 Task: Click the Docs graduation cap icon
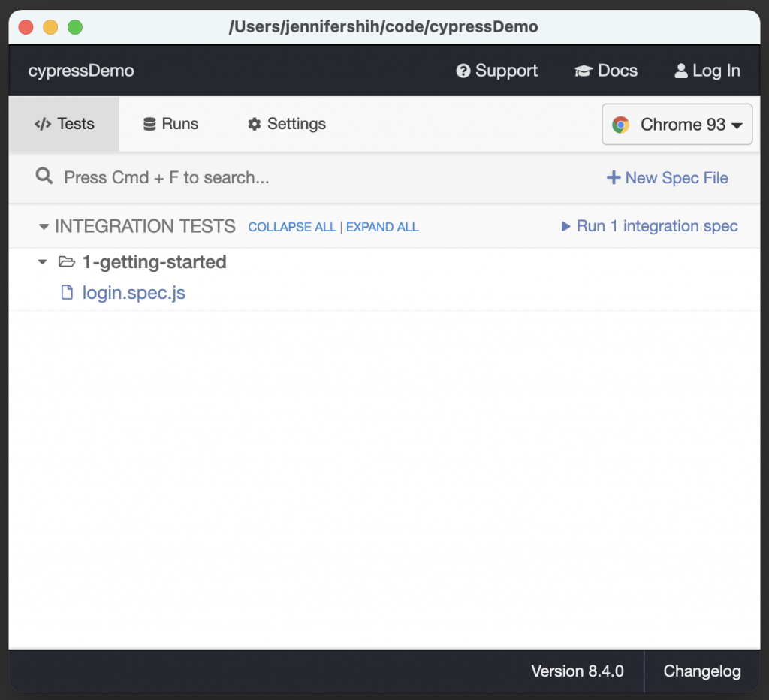(x=584, y=71)
